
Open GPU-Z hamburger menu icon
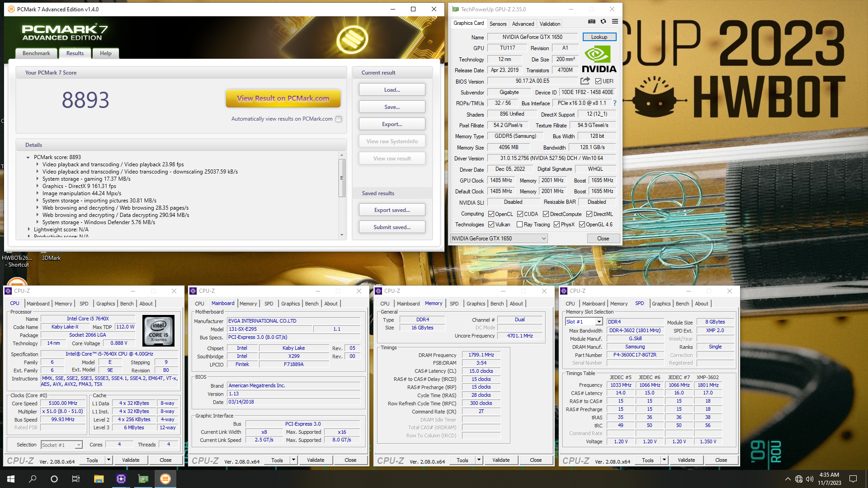[x=615, y=21]
